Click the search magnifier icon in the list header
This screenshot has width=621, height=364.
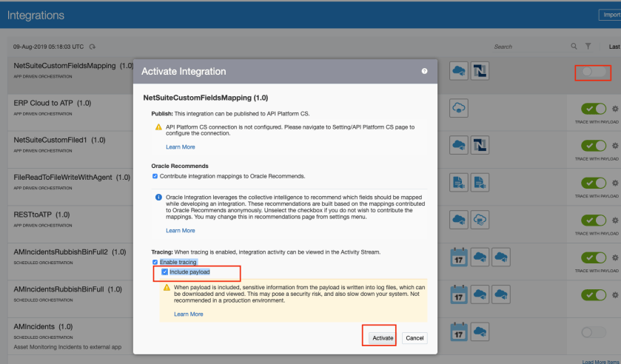coord(574,47)
